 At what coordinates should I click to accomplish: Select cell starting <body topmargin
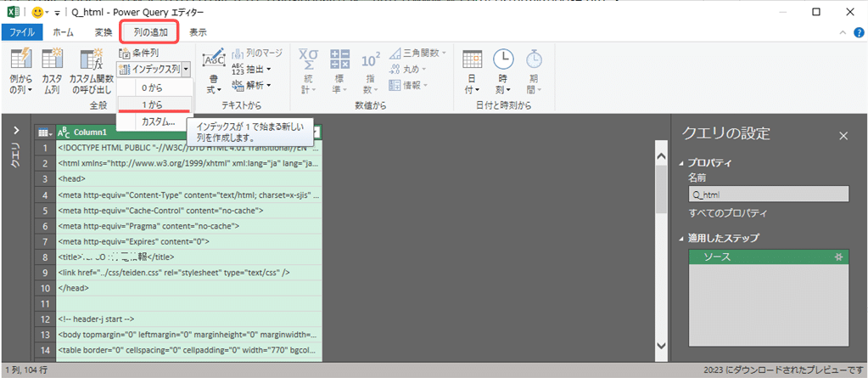[x=188, y=335]
